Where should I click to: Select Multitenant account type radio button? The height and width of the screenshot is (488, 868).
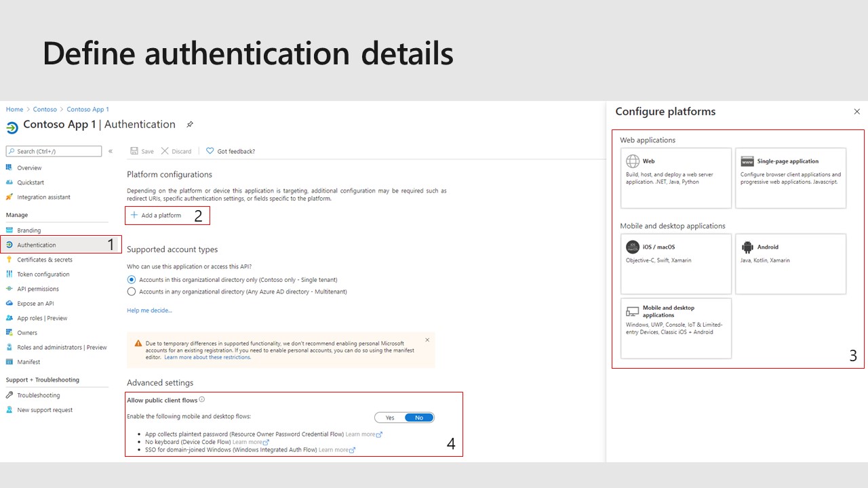132,291
